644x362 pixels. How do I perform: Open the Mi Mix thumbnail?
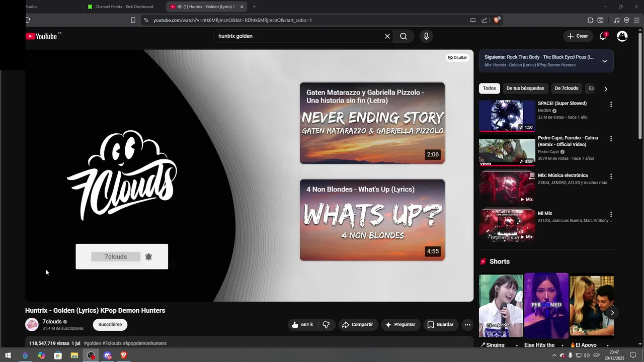click(x=507, y=226)
